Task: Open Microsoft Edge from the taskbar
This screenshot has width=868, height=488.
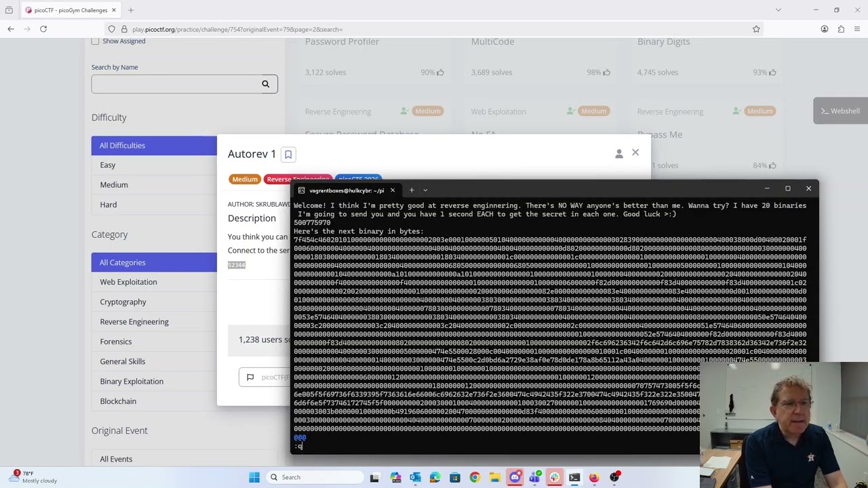Action: pyautogui.click(x=435, y=477)
